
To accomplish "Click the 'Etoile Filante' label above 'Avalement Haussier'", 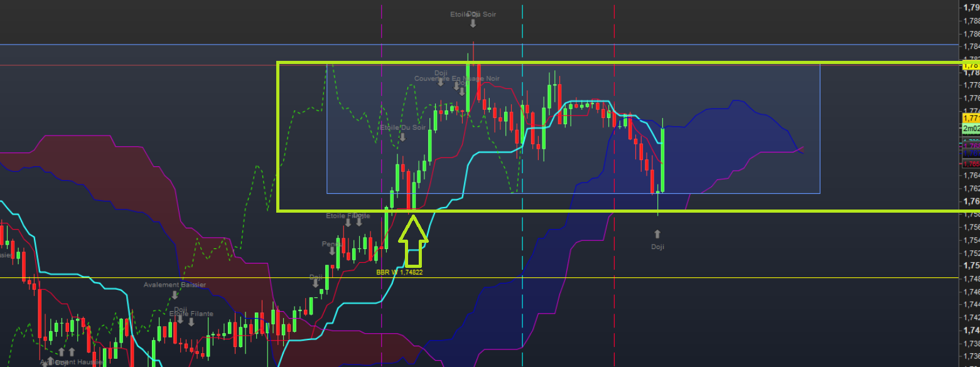I will pyautogui.click(x=191, y=314).
